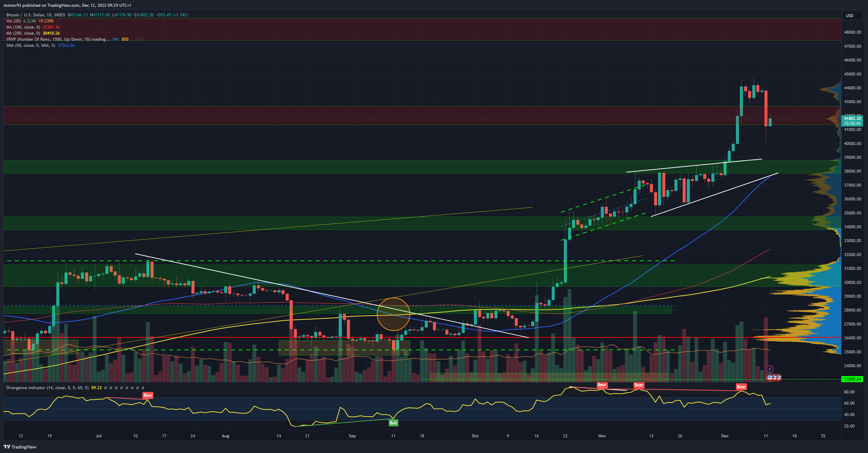Click the VRVP value 850
Image resolution: width=868 pixels, height=453 pixels.
125,39
